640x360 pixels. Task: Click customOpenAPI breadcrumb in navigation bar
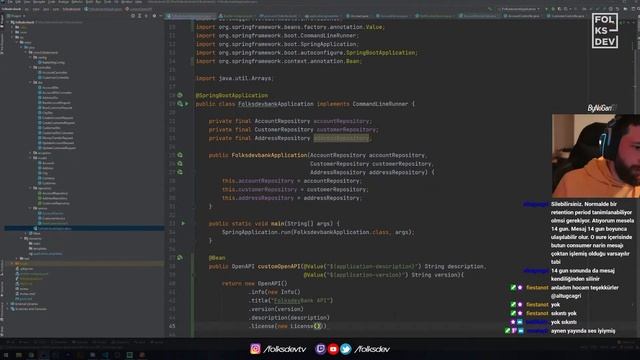139,9
